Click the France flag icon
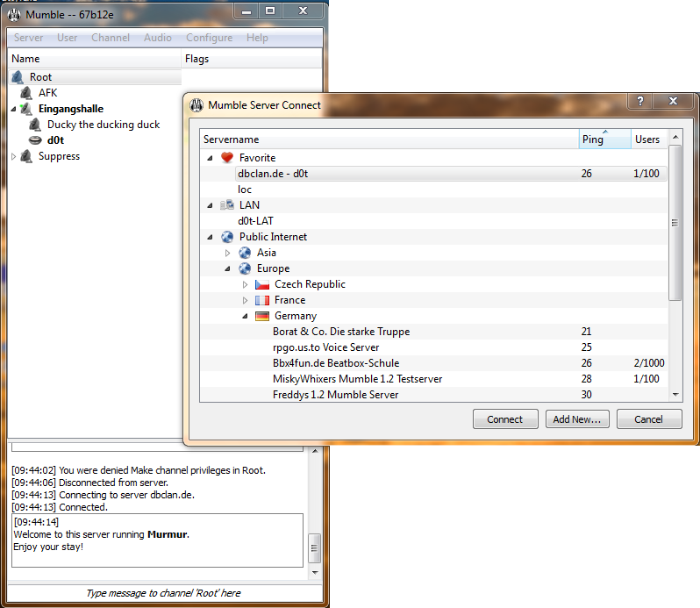Image resolution: width=700 pixels, height=608 pixels. pyautogui.click(x=262, y=300)
